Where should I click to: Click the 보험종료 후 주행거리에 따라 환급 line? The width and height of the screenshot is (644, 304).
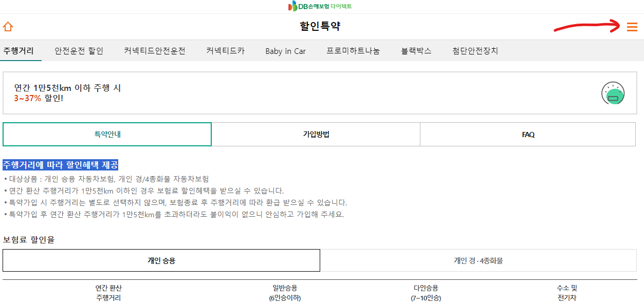coord(175,202)
